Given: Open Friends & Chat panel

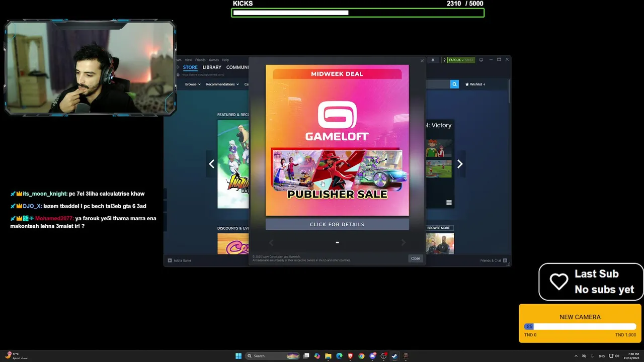Looking at the screenshot, I should (x=494, y=260).
